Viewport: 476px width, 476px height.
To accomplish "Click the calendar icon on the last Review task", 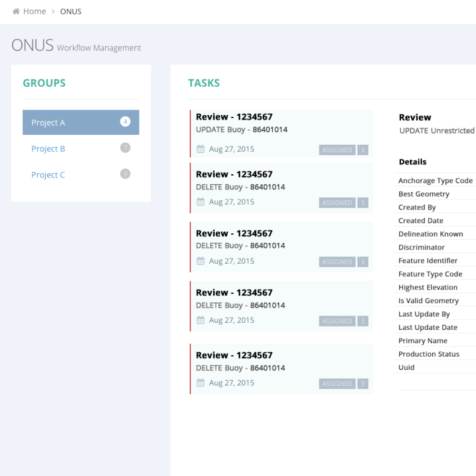I will 200,382.
